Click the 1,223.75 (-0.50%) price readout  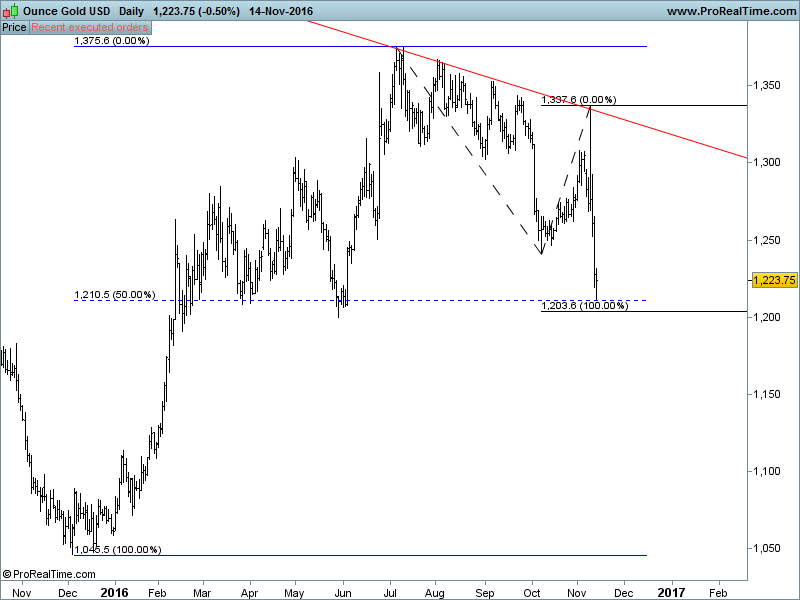[x=196, y=11]
